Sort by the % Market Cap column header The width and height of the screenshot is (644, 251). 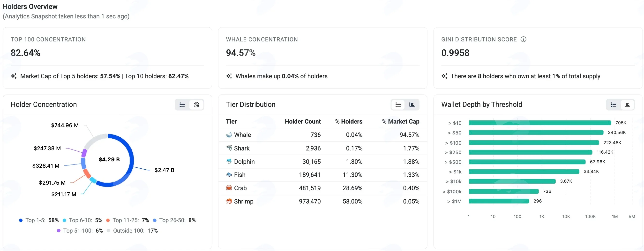tap(400, 121)
